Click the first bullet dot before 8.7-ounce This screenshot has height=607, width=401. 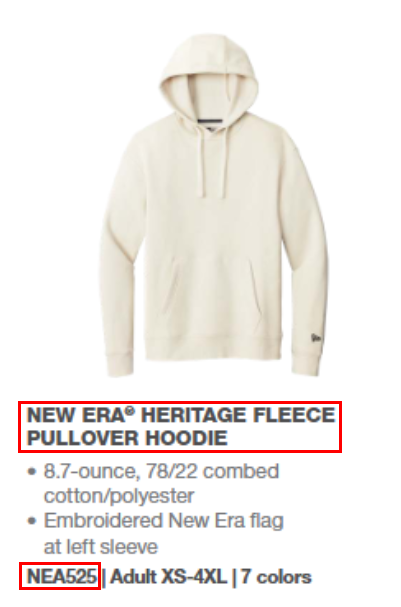pos(32,472)
